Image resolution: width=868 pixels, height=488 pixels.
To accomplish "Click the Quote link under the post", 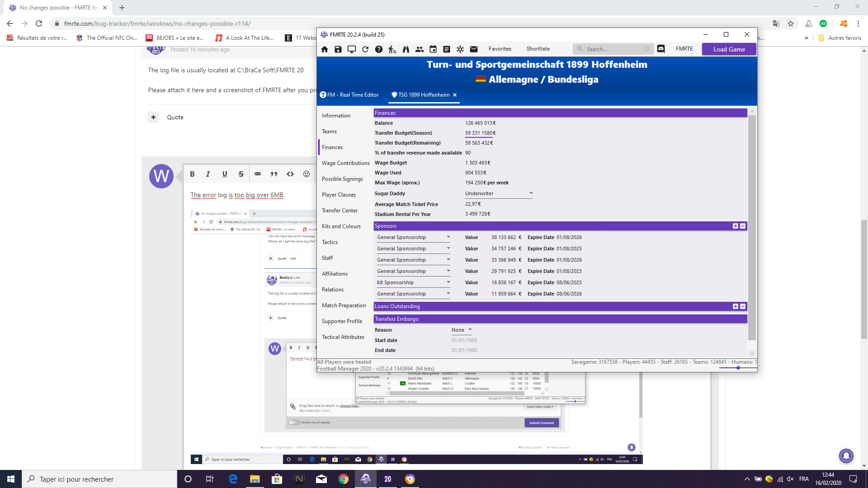I will pyautogui.click(x=175, y=117).
